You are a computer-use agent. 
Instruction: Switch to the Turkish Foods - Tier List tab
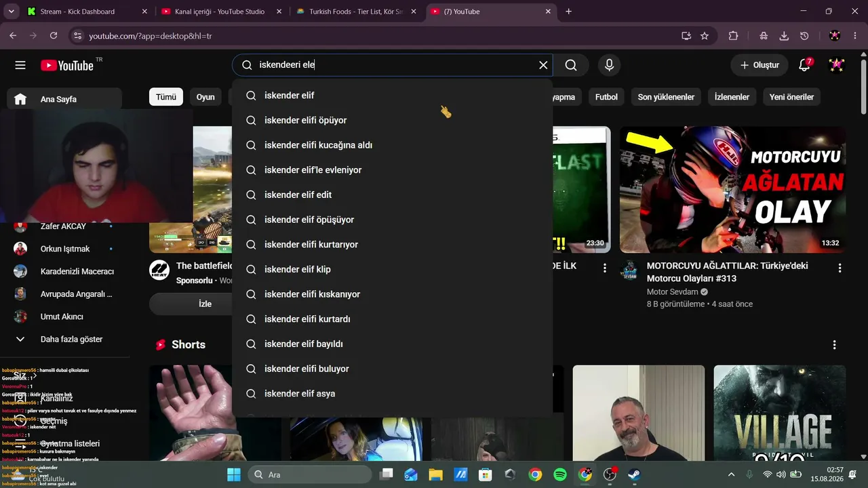tap(356, 12)
